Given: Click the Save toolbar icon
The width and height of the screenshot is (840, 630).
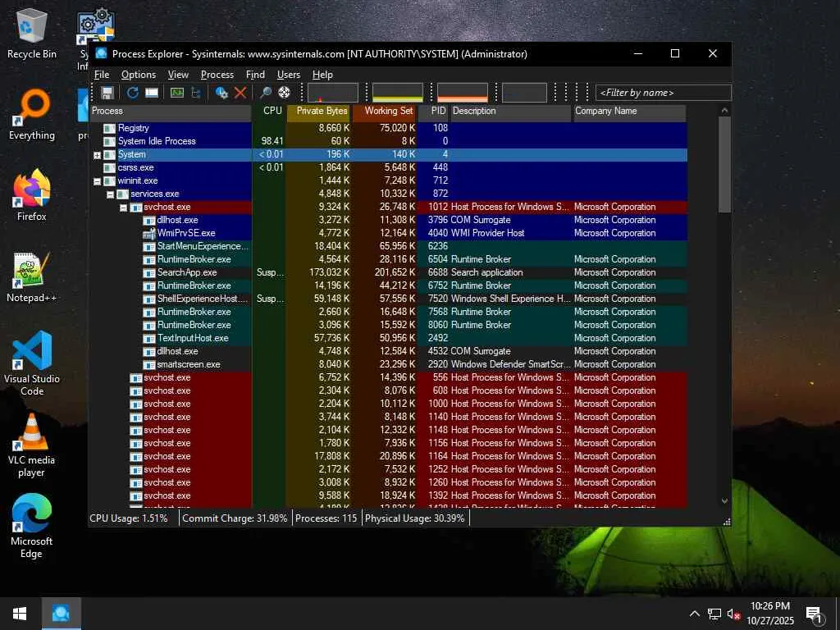Looking at the screenshot, I should [x=107, y=93].
